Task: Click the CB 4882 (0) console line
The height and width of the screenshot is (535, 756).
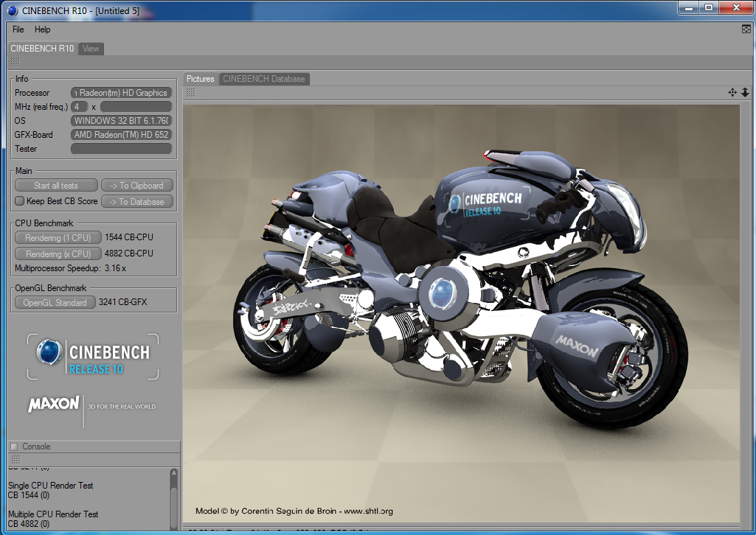Action: 29,524
